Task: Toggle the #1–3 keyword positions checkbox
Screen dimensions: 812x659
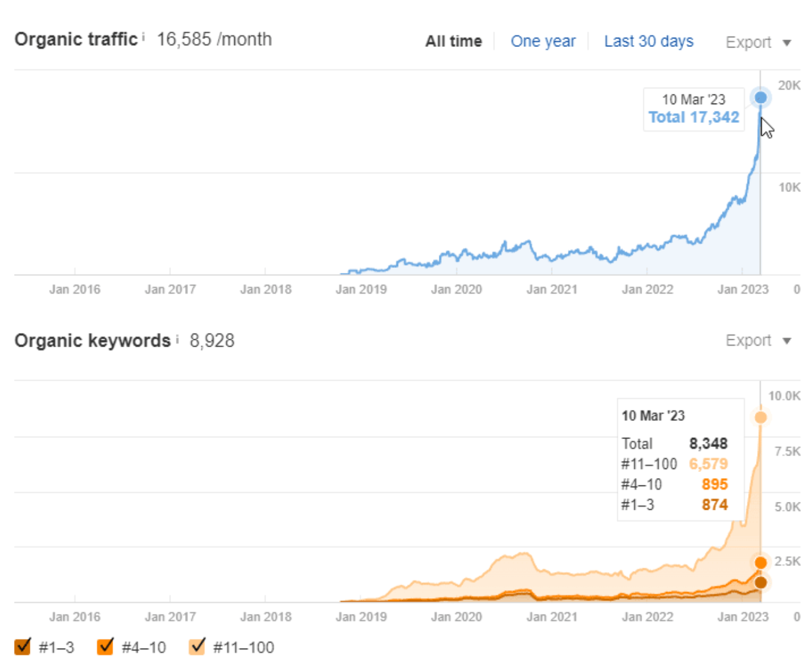Action: click(x=23, y=646)
